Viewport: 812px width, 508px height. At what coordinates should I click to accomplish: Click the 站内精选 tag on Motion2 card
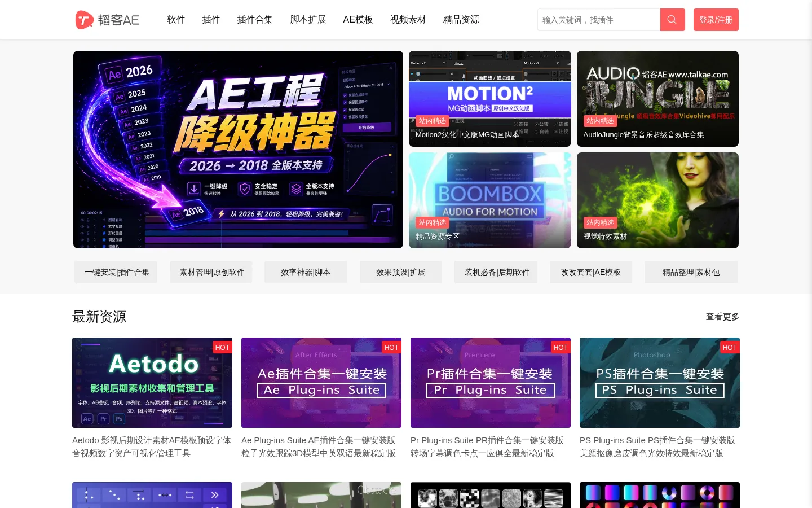point(433,121)
